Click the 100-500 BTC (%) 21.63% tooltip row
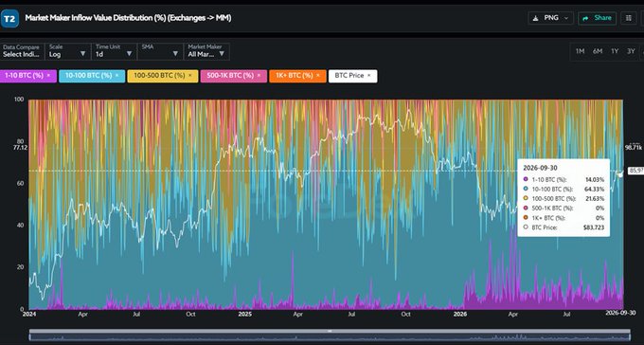Viewport: 644px width, 345px height. pyautogui.click(x=563, y=199)
